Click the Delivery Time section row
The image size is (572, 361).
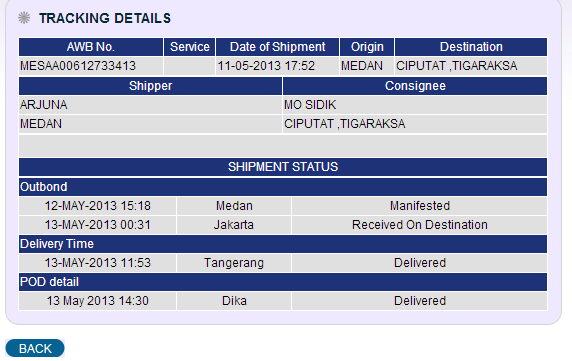tap(283, 244)
